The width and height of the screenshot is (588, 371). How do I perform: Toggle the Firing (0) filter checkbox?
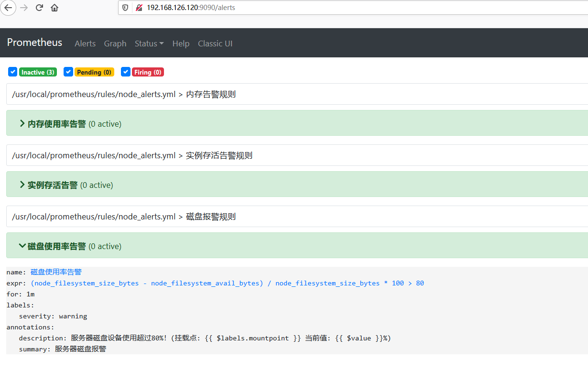tap(126, 72)
